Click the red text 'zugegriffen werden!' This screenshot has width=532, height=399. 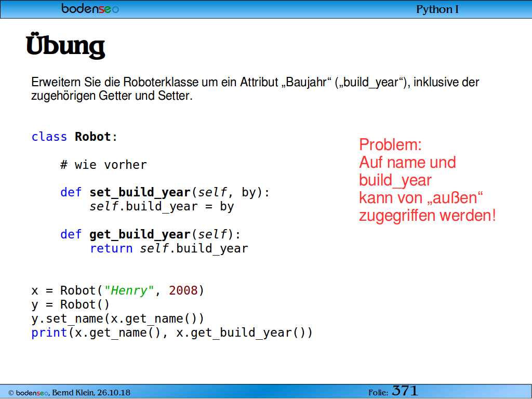click(428, 216)
